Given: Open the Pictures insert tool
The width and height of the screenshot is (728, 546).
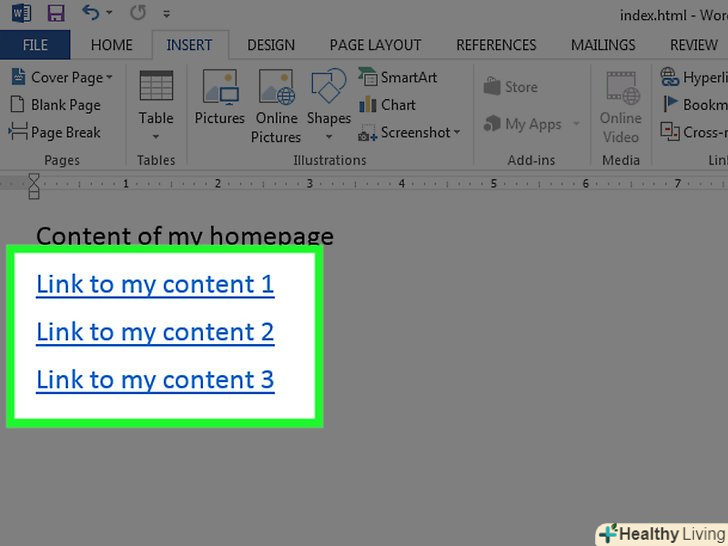Looking at the screenshot, I should click(219, 100).
